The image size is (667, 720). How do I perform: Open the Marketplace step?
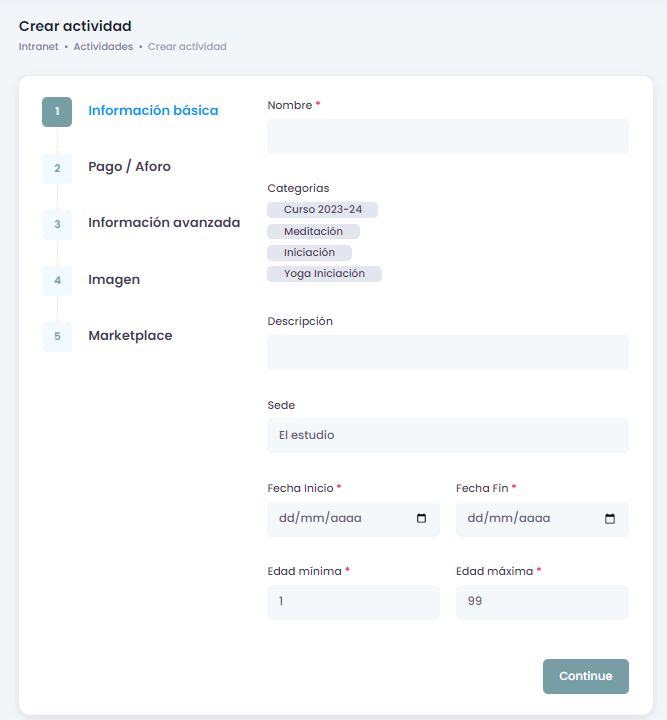coord(130,336)
